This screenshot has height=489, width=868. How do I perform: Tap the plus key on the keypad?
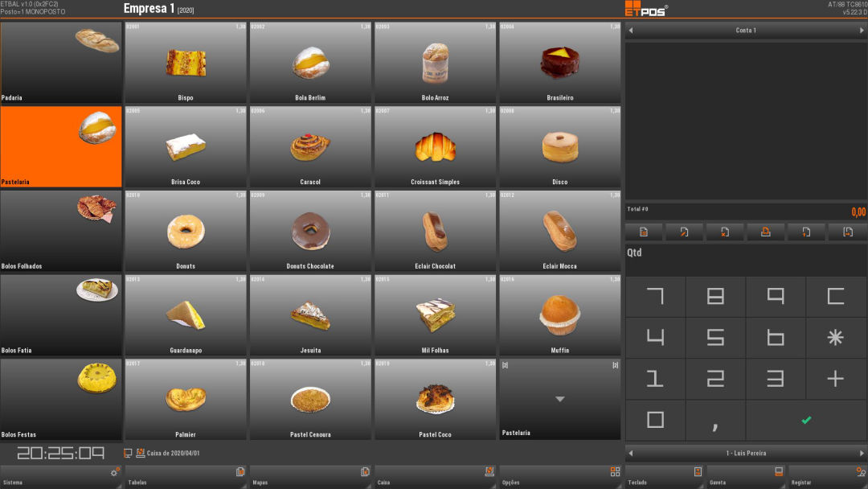pos(836,378)
